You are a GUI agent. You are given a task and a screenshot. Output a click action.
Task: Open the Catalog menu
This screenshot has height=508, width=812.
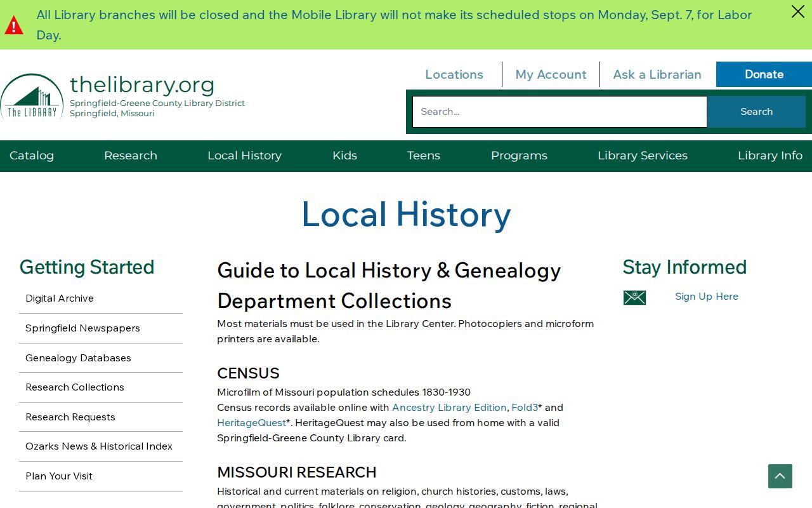point(32,156)
